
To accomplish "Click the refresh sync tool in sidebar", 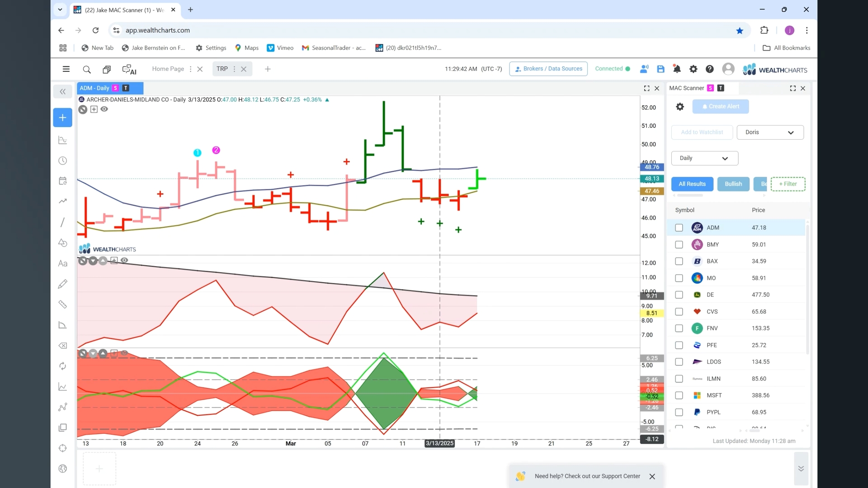I will [x=63, y=366].
